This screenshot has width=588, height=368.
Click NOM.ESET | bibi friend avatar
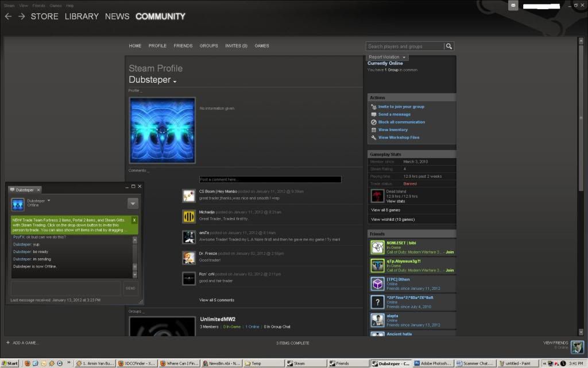coord(378,247)
